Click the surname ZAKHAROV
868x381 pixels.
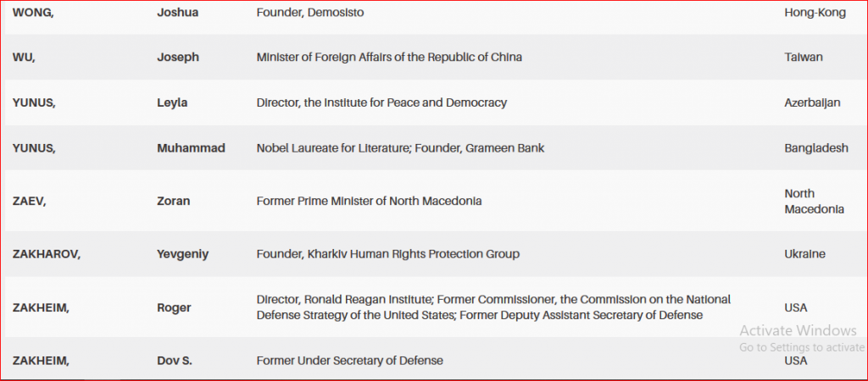coord(46,254)
